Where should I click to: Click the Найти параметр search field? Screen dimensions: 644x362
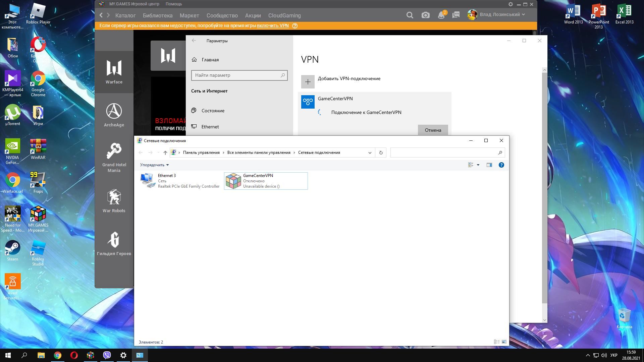239,75
